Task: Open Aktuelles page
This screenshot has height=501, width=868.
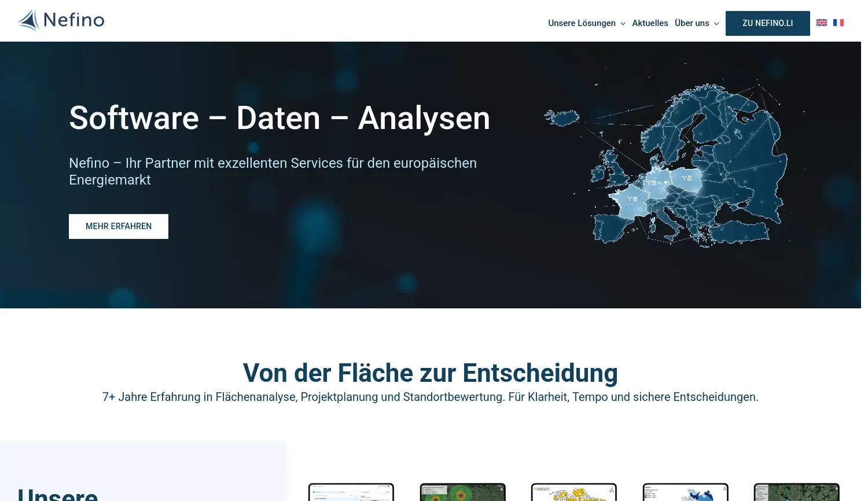Action: click(x=650, y=23)
